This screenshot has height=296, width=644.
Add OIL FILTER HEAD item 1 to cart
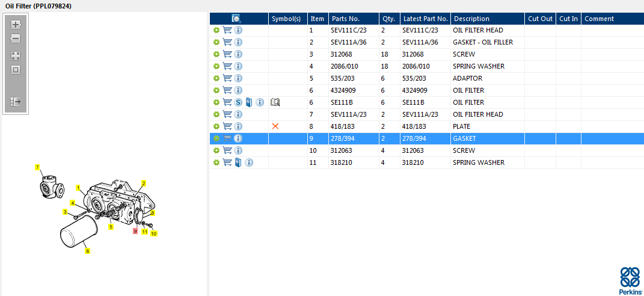227,30
